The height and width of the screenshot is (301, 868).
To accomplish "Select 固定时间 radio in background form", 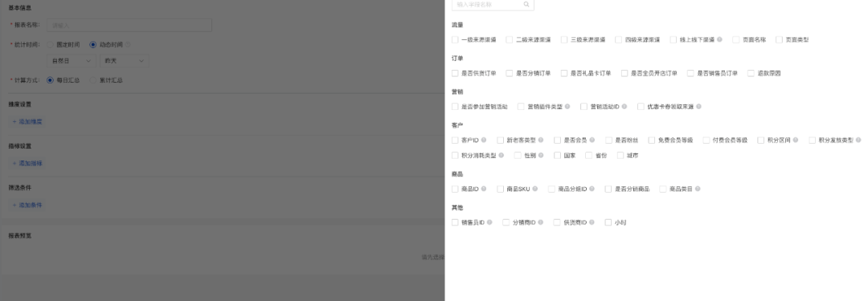I will click(51, 45).
